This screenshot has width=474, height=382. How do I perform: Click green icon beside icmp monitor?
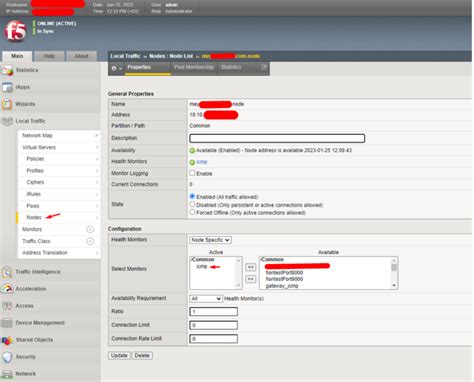coord(192,162)
